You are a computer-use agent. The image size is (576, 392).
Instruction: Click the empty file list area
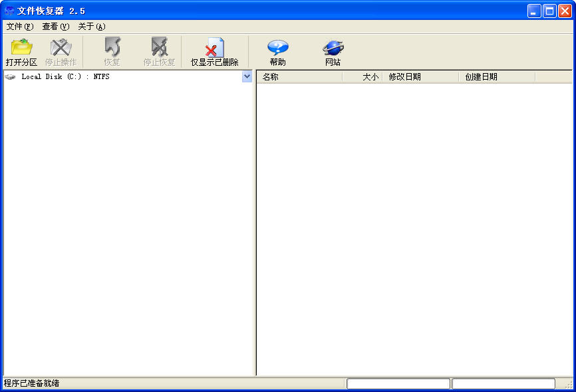[x=414, y=226]
